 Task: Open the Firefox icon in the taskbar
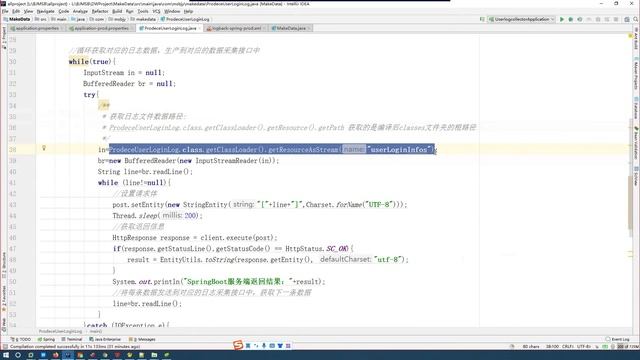(x=56, y=355)
